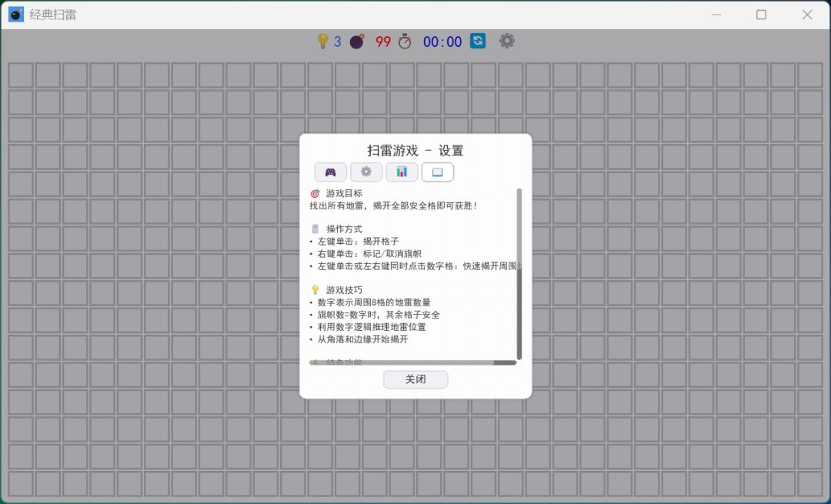831x504 pixels.
Task: Click the 经典扫雷 window title text
Action: [53, 15]
